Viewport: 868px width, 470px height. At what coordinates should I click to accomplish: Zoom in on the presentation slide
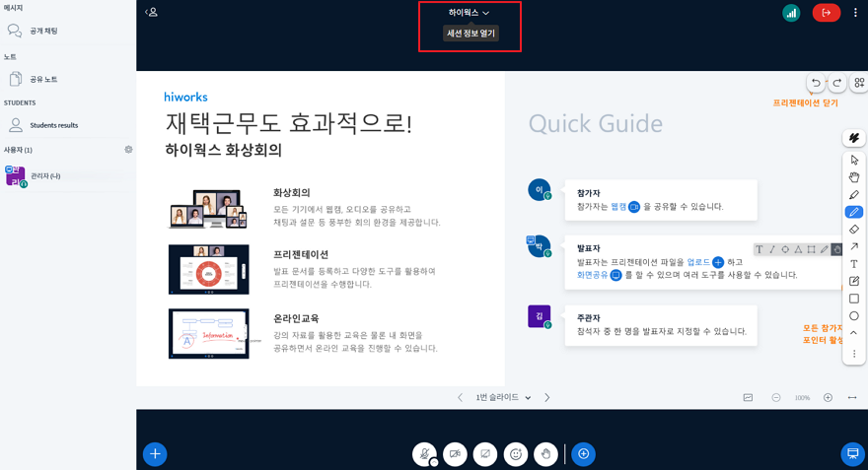[x=828, y=398]
